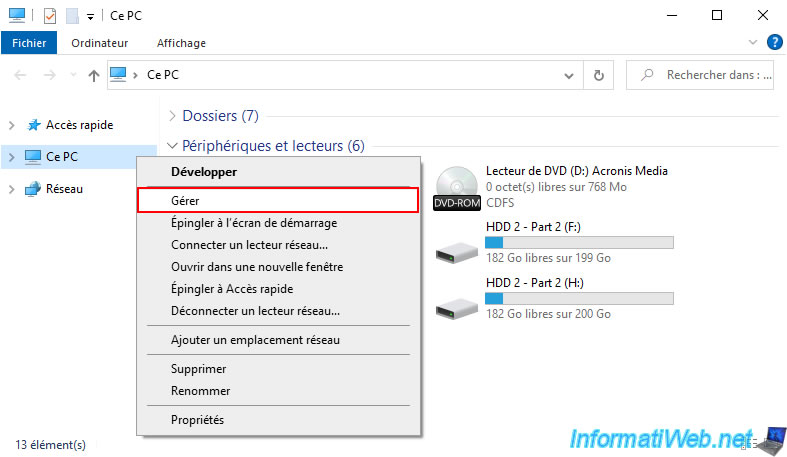Open the Quick Access Toolbar customize dropdown

coord(90,16)
